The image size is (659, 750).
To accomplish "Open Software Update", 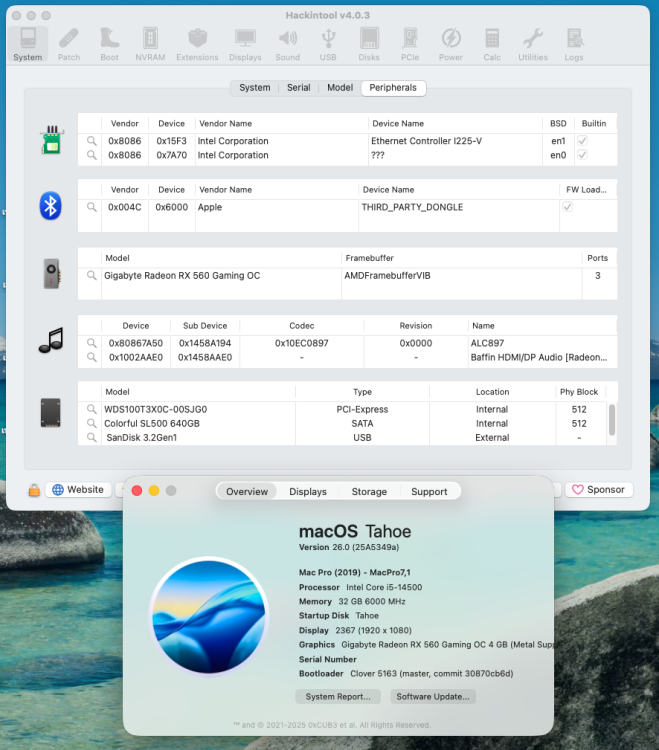I will coord(433,696).
